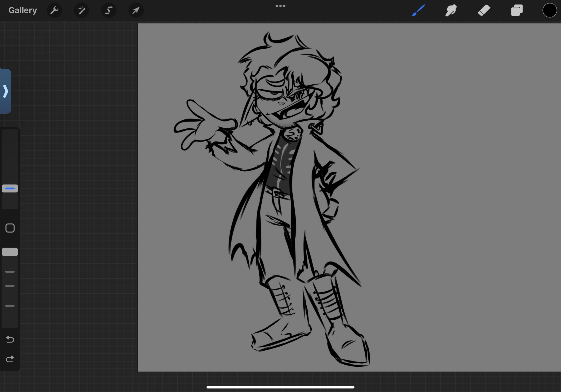
Task: Open the Adjustments magic wand menu
Action: coord(82,10)
